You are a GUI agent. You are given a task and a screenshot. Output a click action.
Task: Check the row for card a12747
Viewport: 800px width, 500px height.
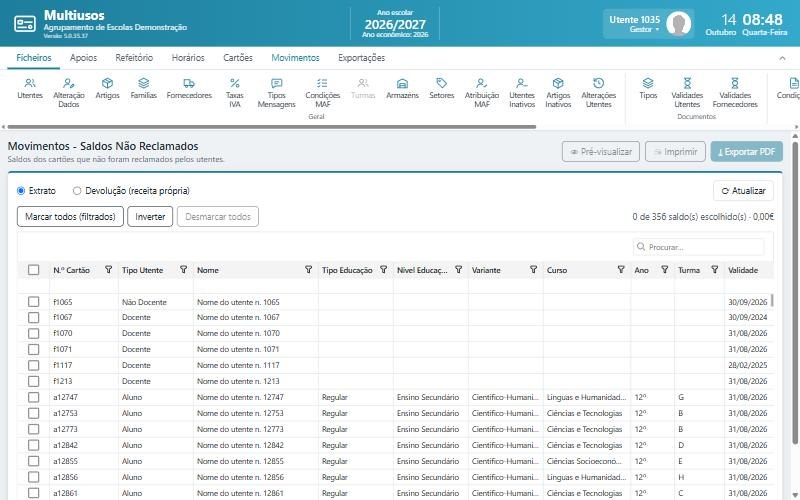34,397
